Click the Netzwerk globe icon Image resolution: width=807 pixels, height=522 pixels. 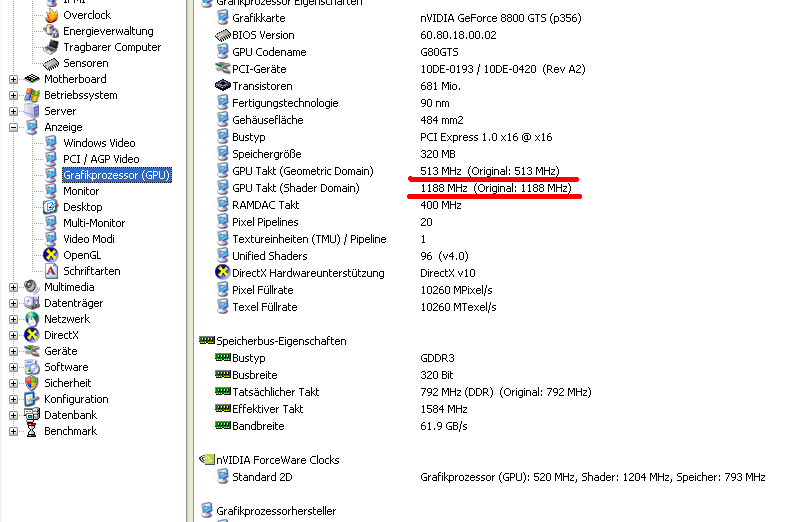32,319
